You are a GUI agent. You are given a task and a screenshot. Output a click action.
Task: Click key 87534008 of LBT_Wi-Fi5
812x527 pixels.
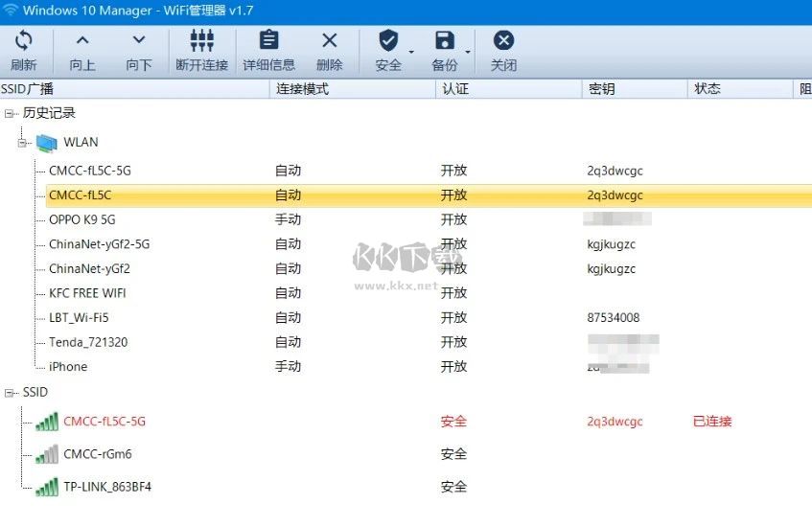pos(614,318)
